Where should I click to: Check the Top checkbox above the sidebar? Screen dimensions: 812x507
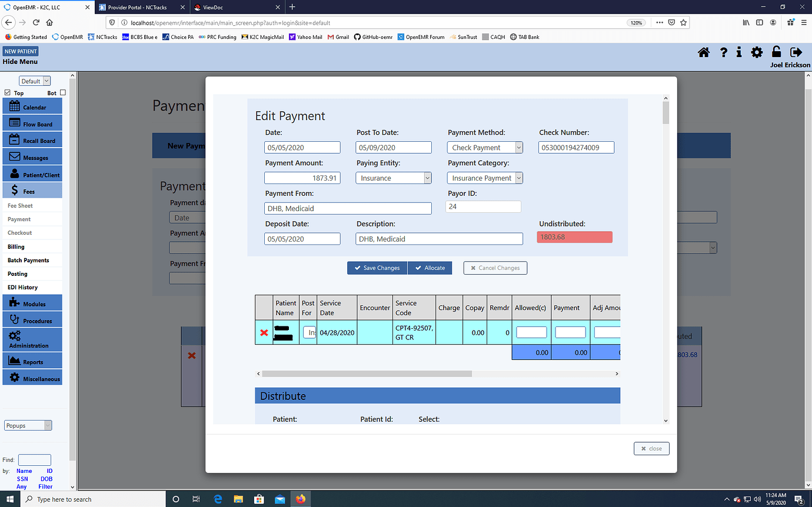pos(7,92)
